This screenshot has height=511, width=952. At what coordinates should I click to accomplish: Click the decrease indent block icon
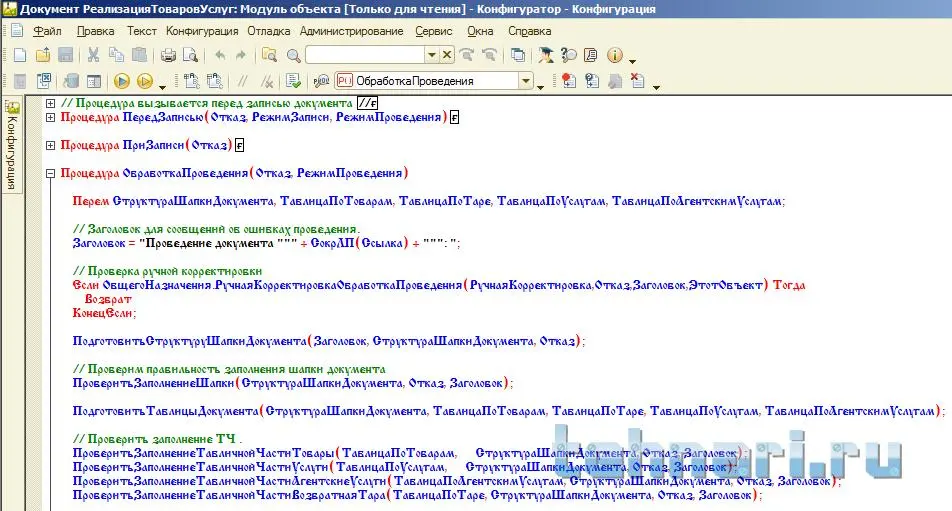click(x=214, y=81)
